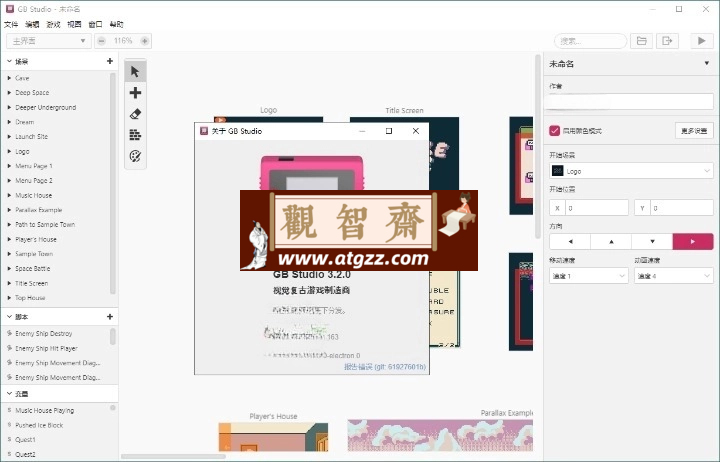Select Pushed Ice Block variable
Image resolution: width=720 pixels, height=462 pixels.
tap(39, 425)
